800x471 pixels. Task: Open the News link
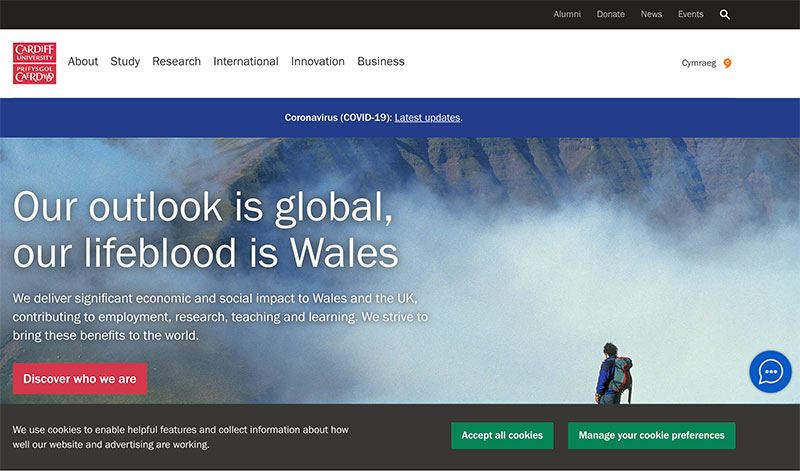[651, 14]
